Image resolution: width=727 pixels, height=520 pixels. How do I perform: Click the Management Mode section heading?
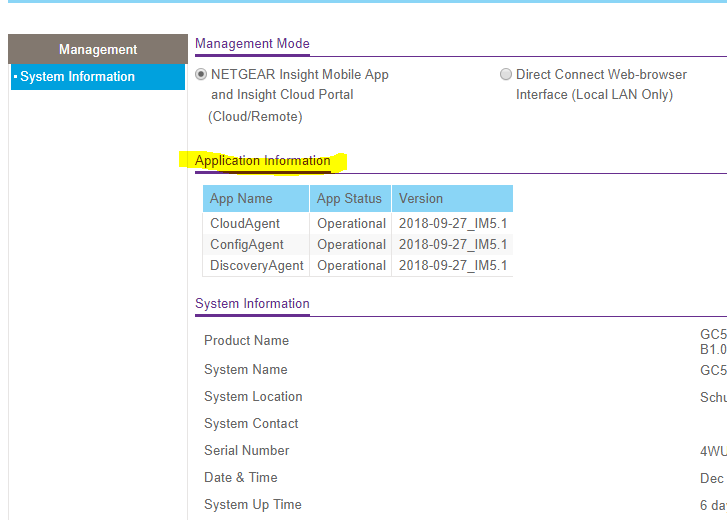[252, 44]
